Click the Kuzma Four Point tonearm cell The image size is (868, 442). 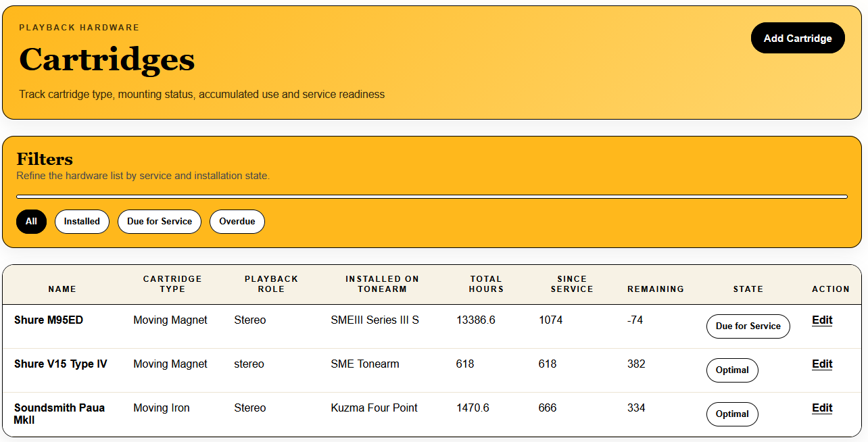pos(375,408)
